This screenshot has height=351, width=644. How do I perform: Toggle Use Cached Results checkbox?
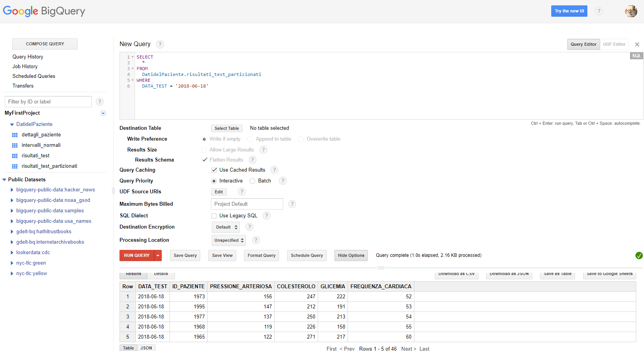coord(214,170)
